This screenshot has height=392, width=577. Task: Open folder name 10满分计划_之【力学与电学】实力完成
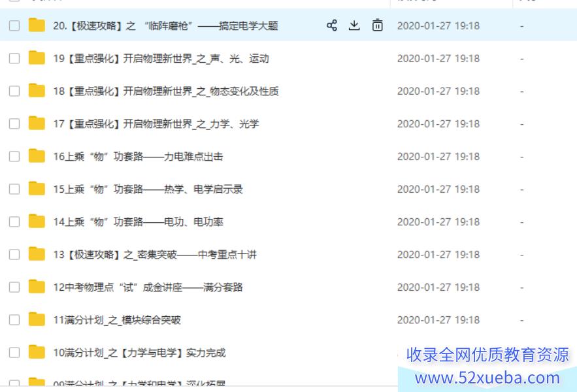click(x=139, y=353)
